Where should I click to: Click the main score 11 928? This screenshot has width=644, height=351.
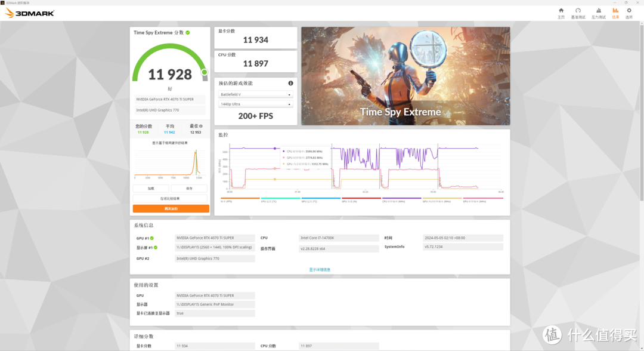[x=169, y=75]
